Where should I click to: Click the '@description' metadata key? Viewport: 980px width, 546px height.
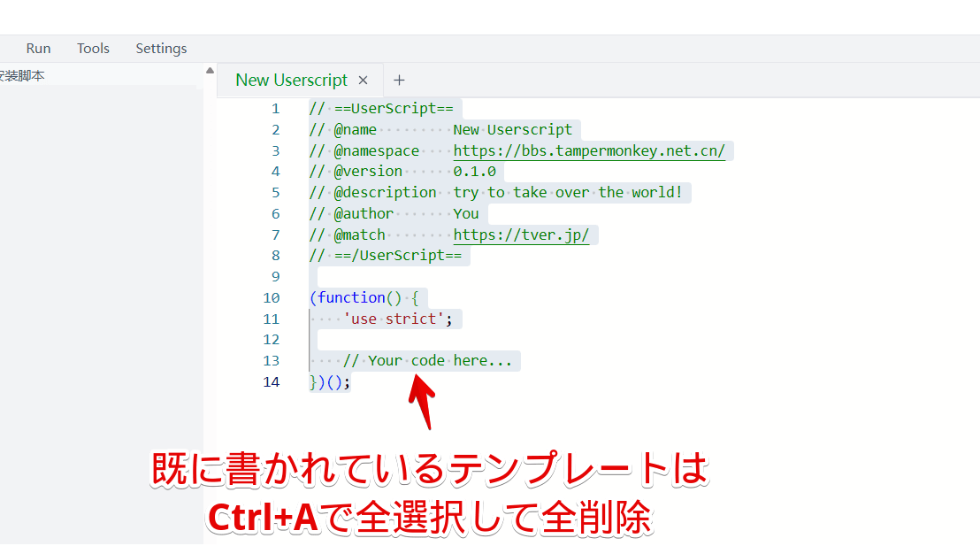[x=385, y=193]
